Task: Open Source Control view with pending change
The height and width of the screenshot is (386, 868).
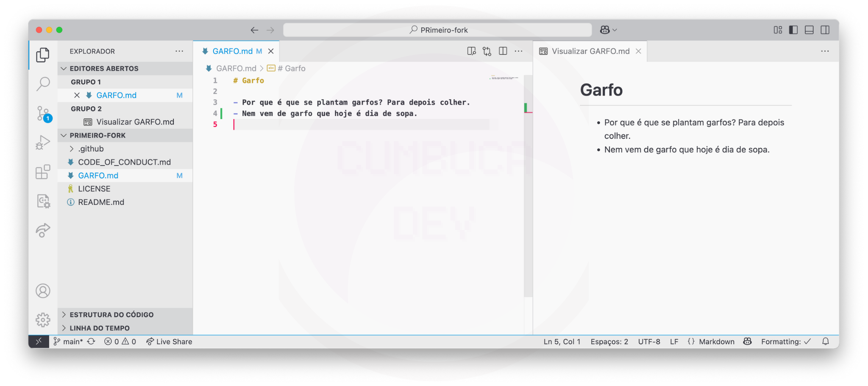Action: tap(43, 114)
